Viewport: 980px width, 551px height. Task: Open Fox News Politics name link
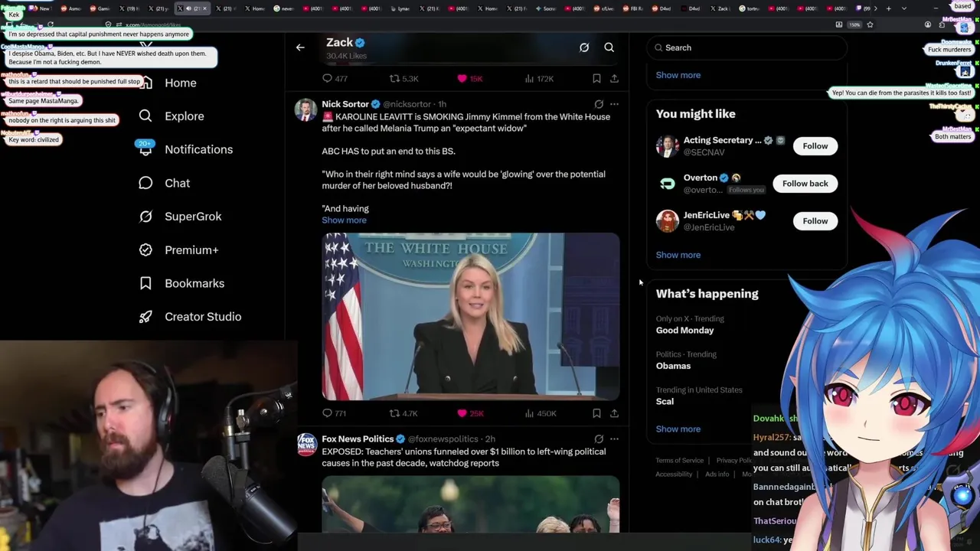click(x=358, y=439)
